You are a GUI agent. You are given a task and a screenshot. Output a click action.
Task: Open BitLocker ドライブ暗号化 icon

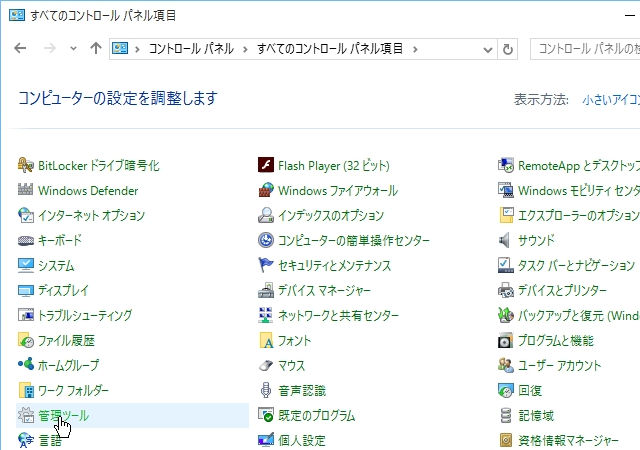[x=25, y=165]
